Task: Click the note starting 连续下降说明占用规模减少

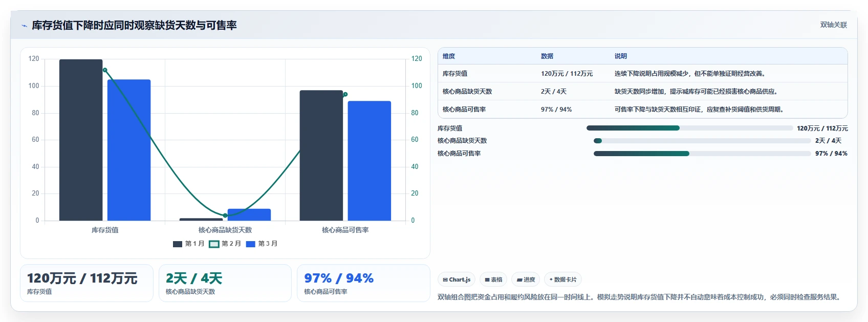Action: (x=691, y=74)
